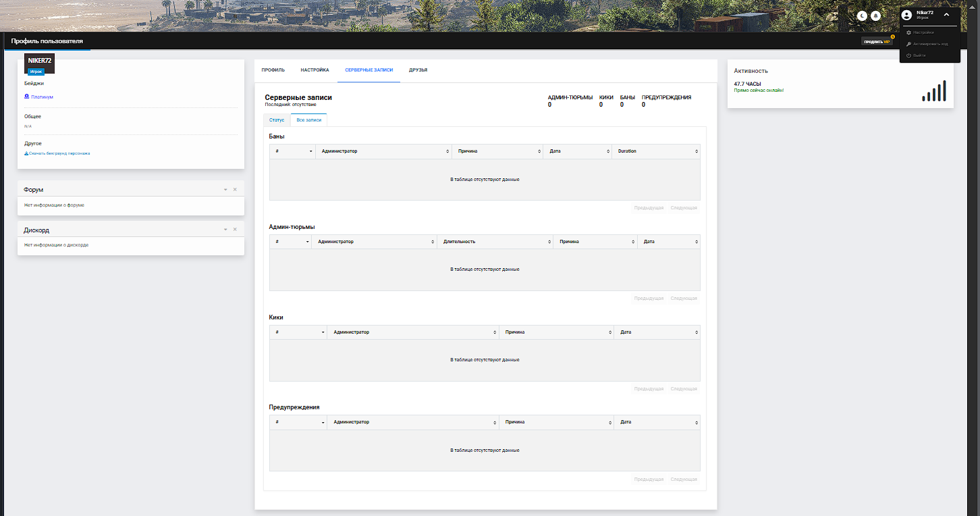Click the download icon beside Скачать бекграунд персонажа
The width and height of the screenshot is (980, 516).
(x=26, y=153)
